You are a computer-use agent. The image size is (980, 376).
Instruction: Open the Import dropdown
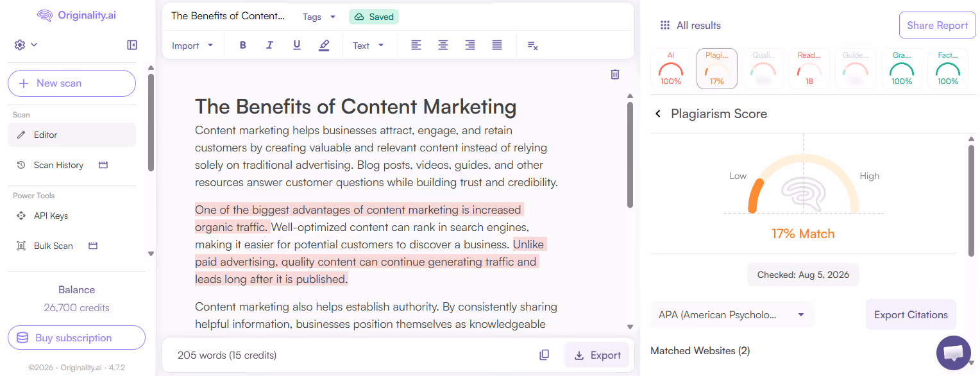[192, 46]
